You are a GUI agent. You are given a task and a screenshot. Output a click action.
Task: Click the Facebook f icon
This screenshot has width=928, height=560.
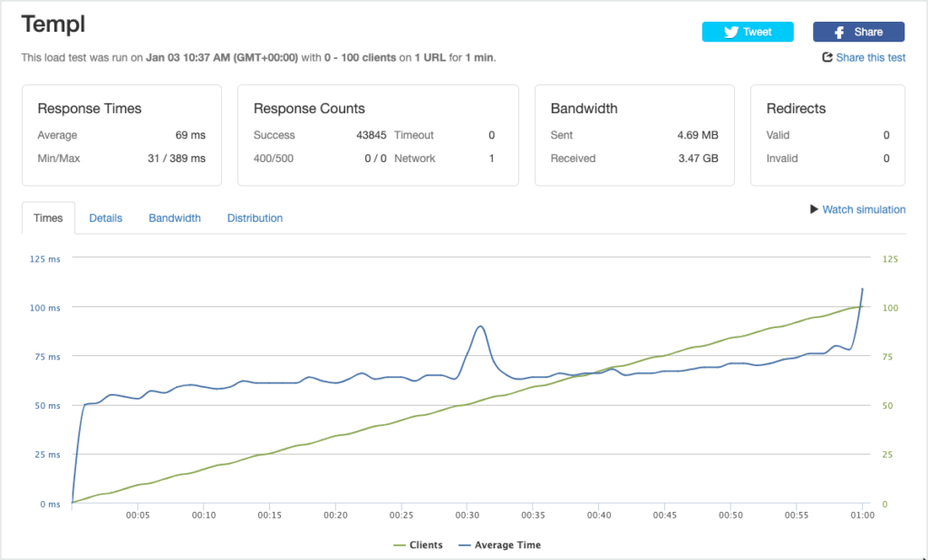click(839, 33)
